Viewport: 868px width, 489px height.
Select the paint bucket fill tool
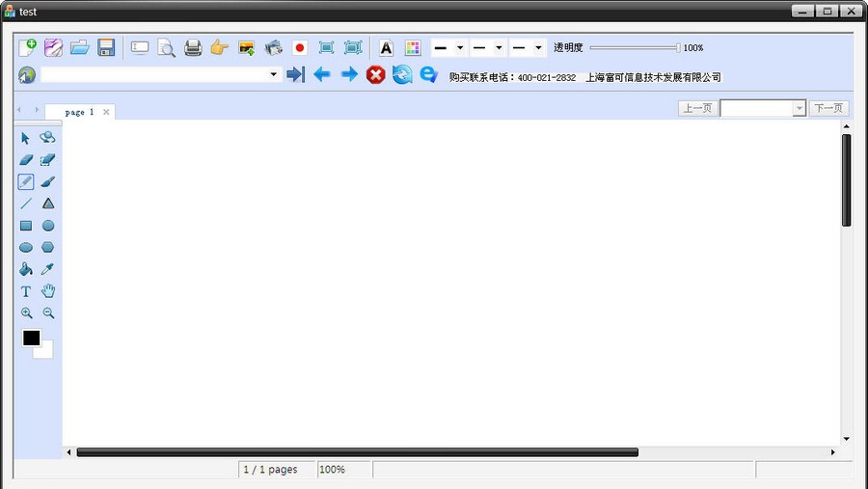point(25,269)
